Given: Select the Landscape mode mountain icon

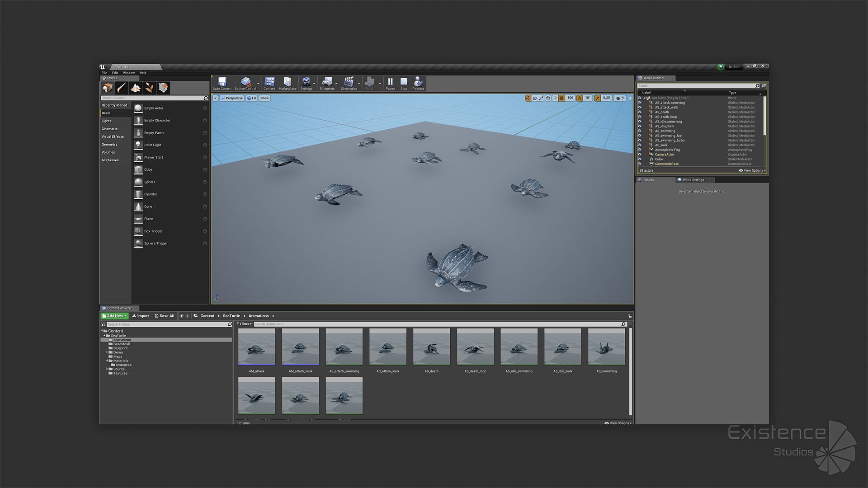Looking at the screenshot, I should point(135,88).
